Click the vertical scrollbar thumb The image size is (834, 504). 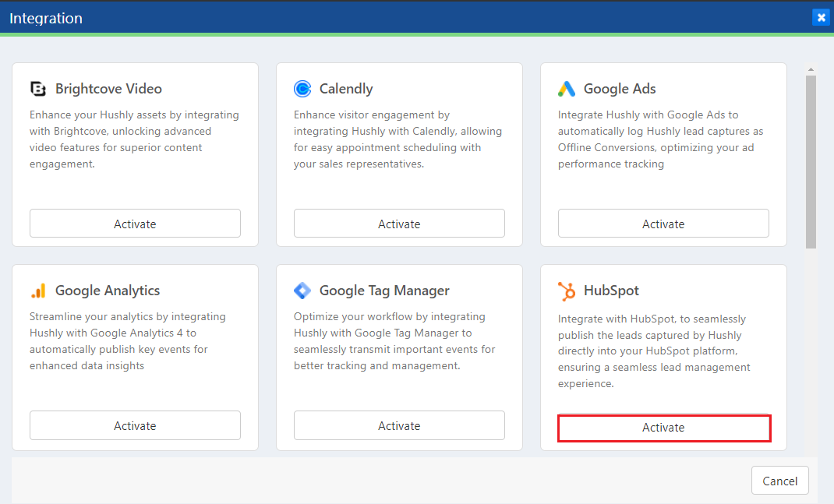pos(811,161)
